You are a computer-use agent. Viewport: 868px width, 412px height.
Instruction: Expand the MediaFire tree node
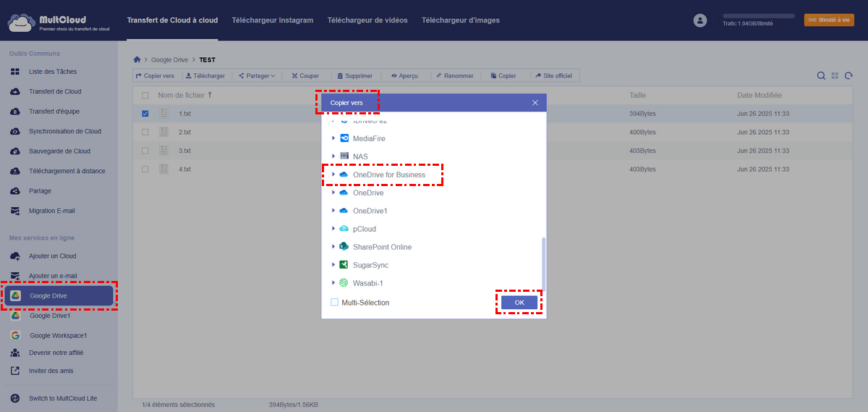click(333, 138)
